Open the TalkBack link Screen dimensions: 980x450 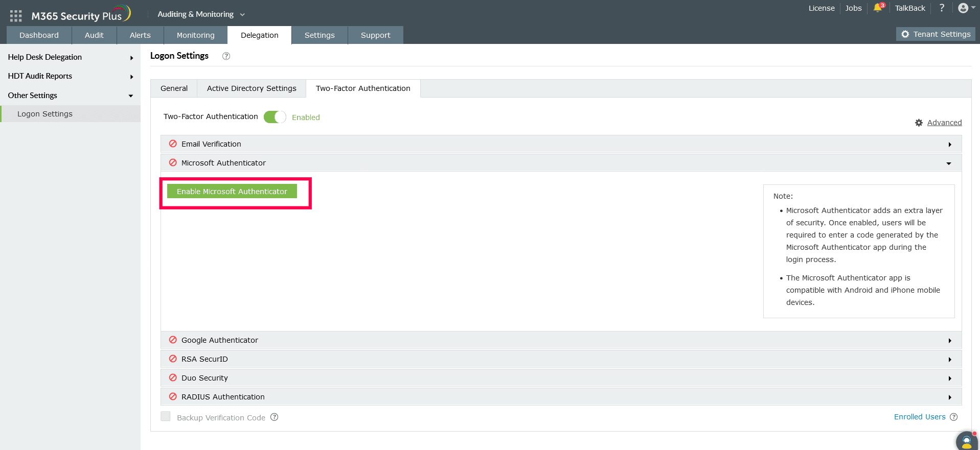(910, 8)
